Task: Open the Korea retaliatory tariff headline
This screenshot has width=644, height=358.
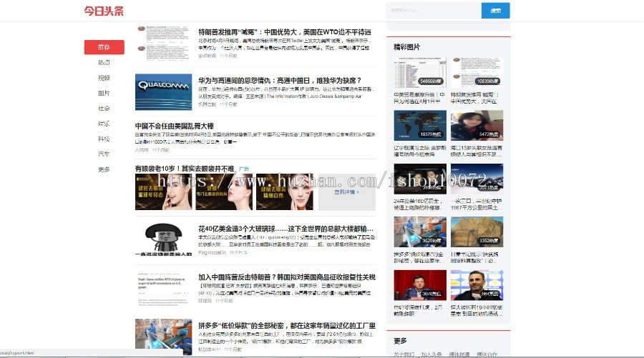Action: (287, 277)
